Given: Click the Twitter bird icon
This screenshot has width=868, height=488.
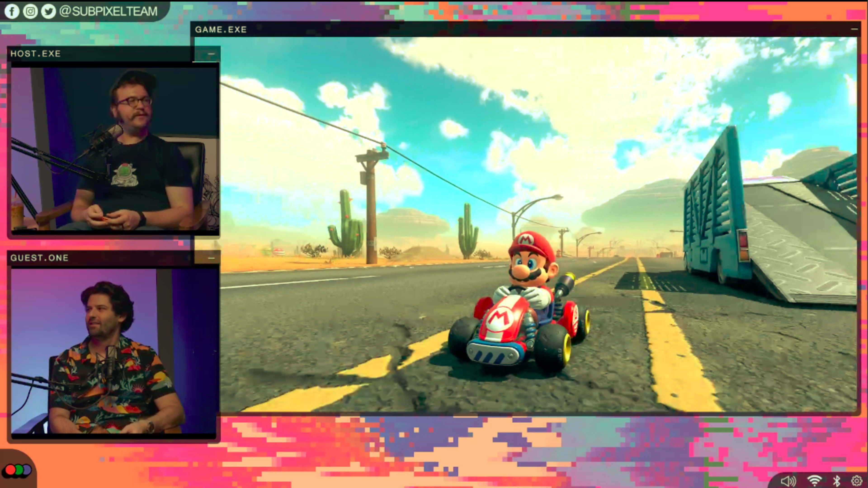Looking at the screenshot, I should pos(49,12).
